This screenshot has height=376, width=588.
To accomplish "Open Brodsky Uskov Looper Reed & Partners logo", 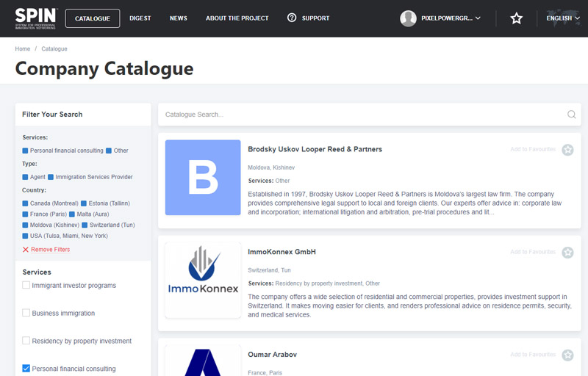I will coord(203,178).
